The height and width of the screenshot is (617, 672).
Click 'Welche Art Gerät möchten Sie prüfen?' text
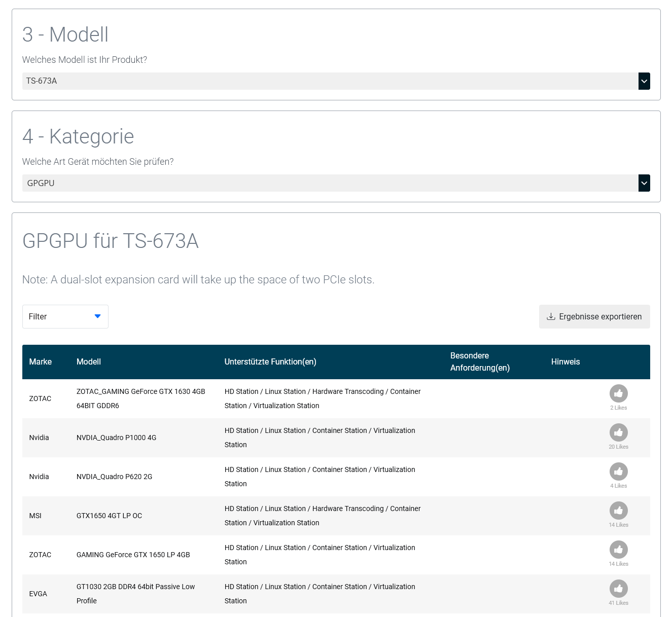(x=98, y=162)
